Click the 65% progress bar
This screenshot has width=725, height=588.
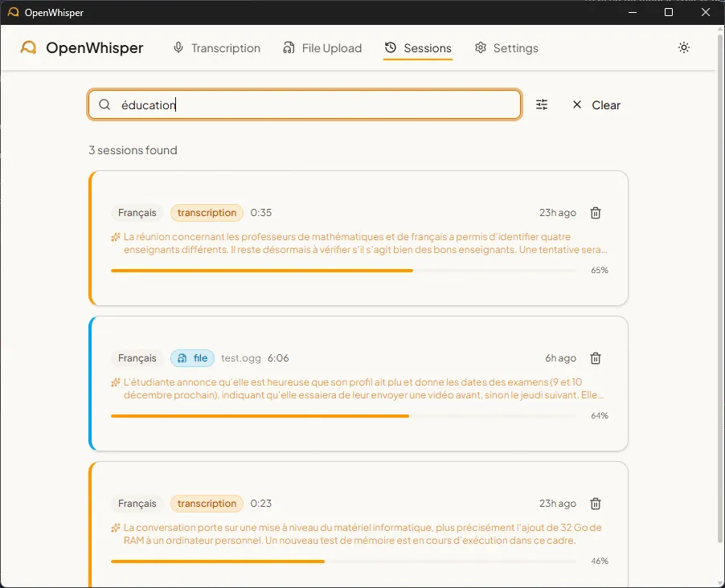click(343, 271)
